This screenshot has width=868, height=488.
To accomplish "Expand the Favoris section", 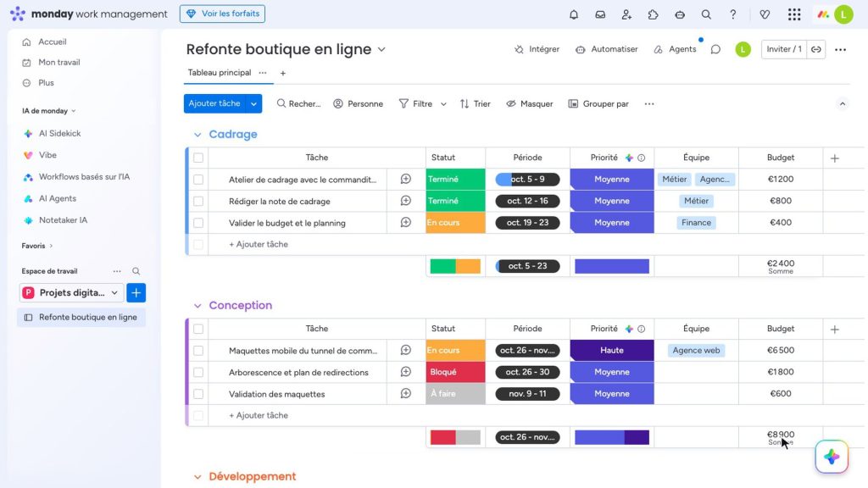I will [37, 246].
